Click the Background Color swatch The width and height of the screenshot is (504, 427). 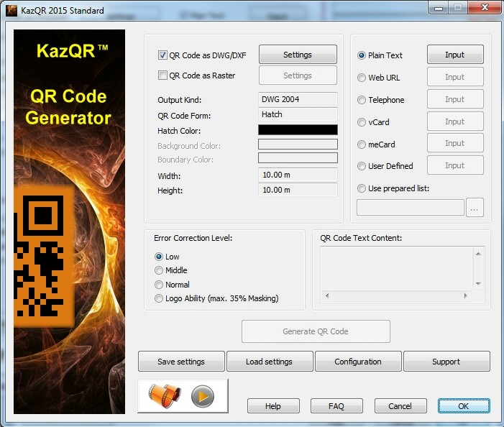[298, 144]
